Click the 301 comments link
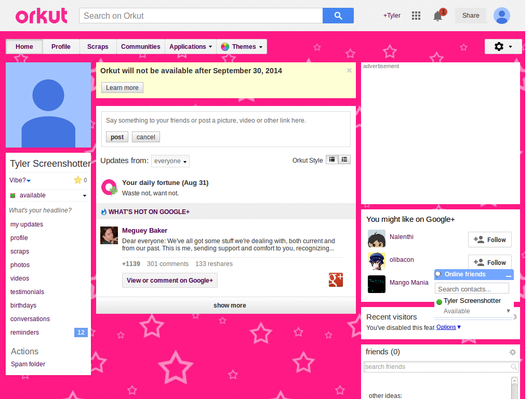Image resolution: width=532 pixels, height=399 pixels. [x=168, y=263]
